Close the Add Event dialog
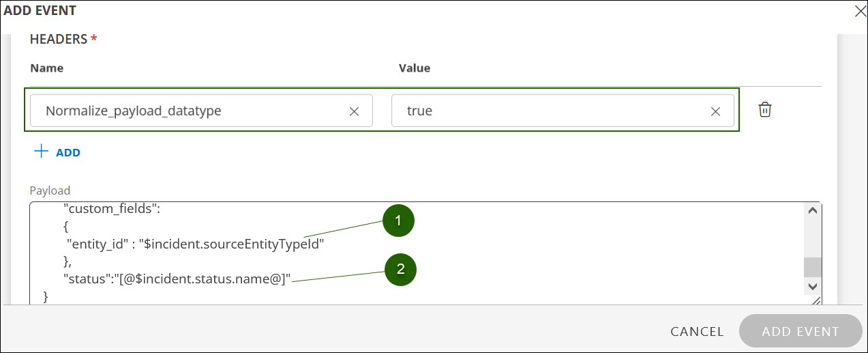 [860, 10]
